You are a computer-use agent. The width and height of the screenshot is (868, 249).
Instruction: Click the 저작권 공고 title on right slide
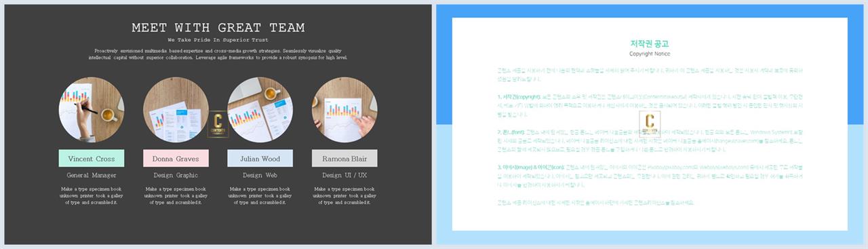tap(650, 43)
